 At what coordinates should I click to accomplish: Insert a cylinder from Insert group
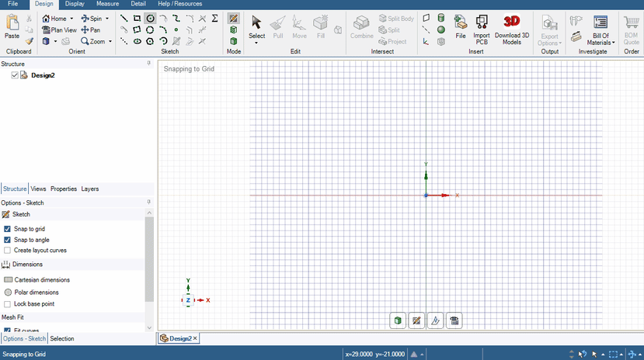coord(441,18)
